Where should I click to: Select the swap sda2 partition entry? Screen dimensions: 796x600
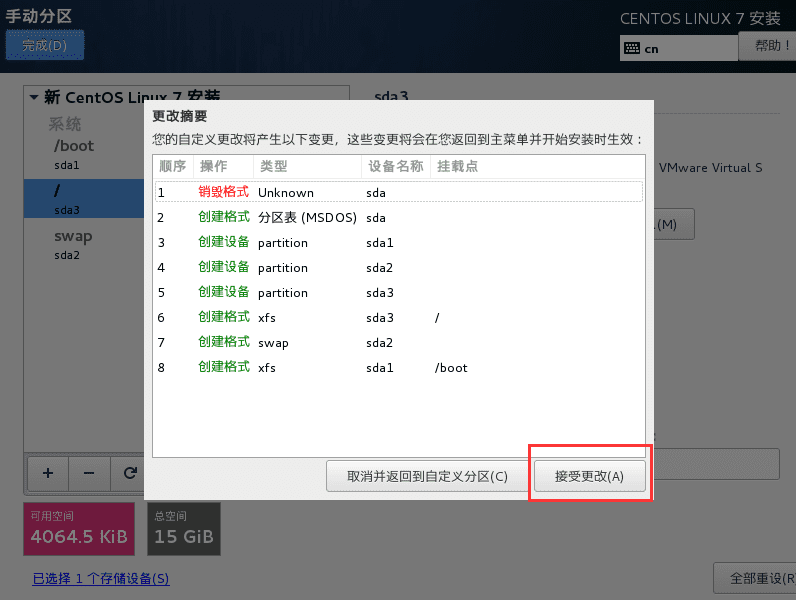point(84,244)
